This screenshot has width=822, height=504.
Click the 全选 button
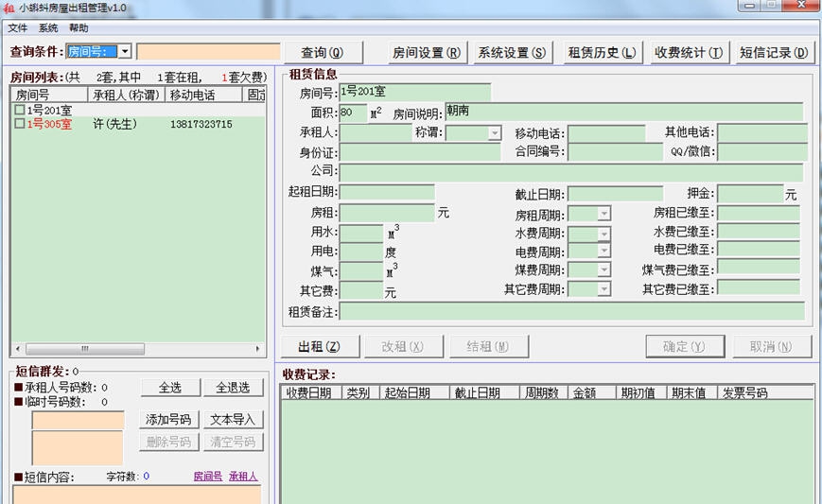click(x=170, y=388)
